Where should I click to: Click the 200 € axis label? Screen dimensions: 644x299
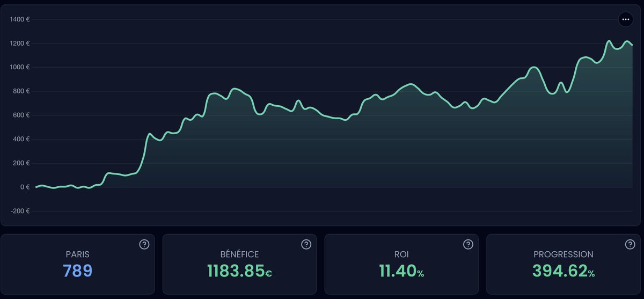tap(21, 163)
